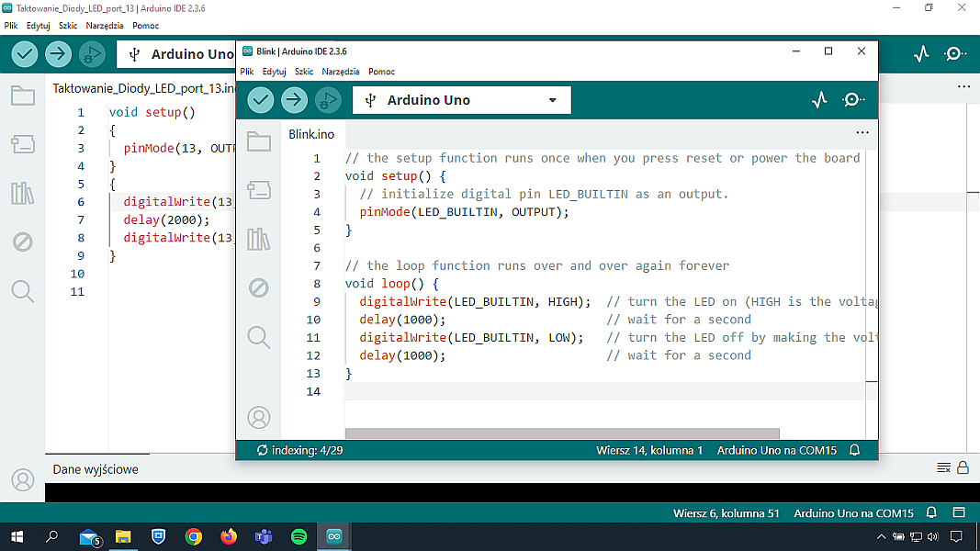Open Library Manager in Taktowanie sidebar
The image size is (980, 551).
(23, 193)
